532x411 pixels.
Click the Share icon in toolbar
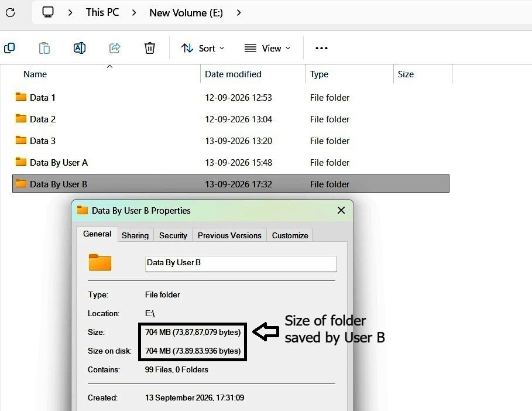coord(115,48)
